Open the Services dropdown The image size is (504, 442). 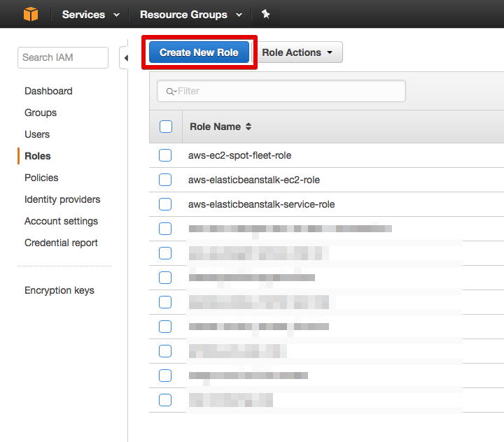point(90,15)
